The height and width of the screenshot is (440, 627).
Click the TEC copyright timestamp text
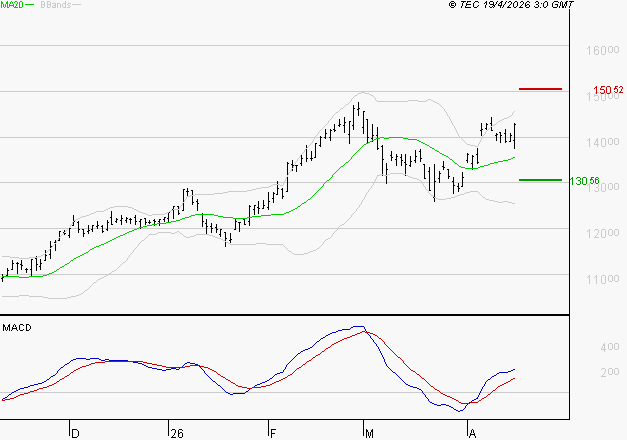pos(511,5)
